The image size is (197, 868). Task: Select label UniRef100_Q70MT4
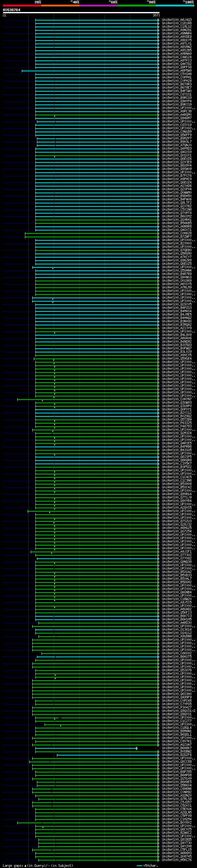(176, 213)
